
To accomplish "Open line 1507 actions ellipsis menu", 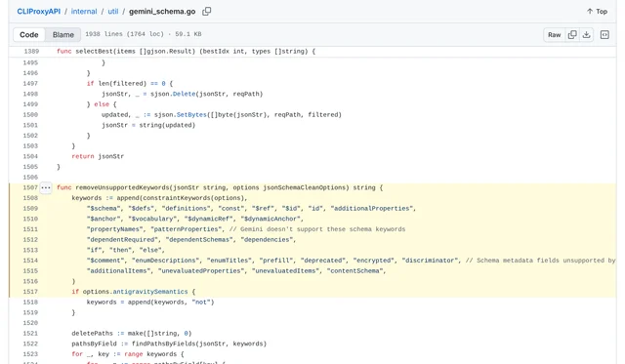I will pyautogui.click(x=46, y=187).
